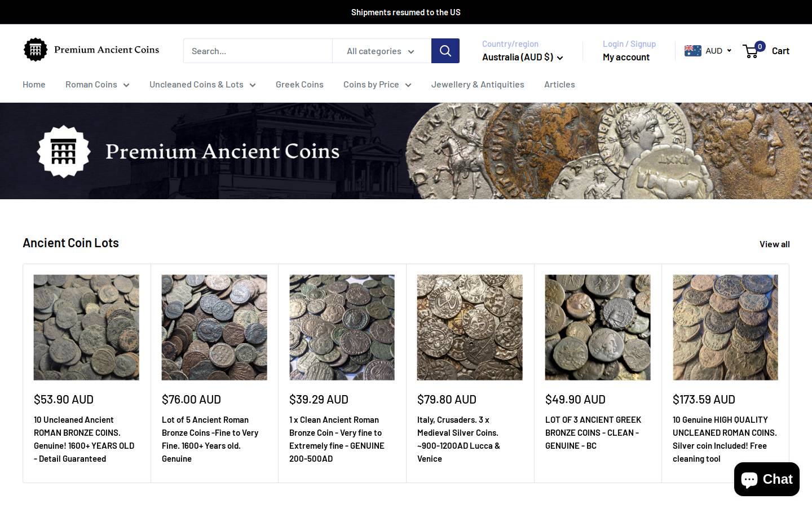Viewport: 812px width, 508px height.
Task: Open My account
Action: coord(626,57)
